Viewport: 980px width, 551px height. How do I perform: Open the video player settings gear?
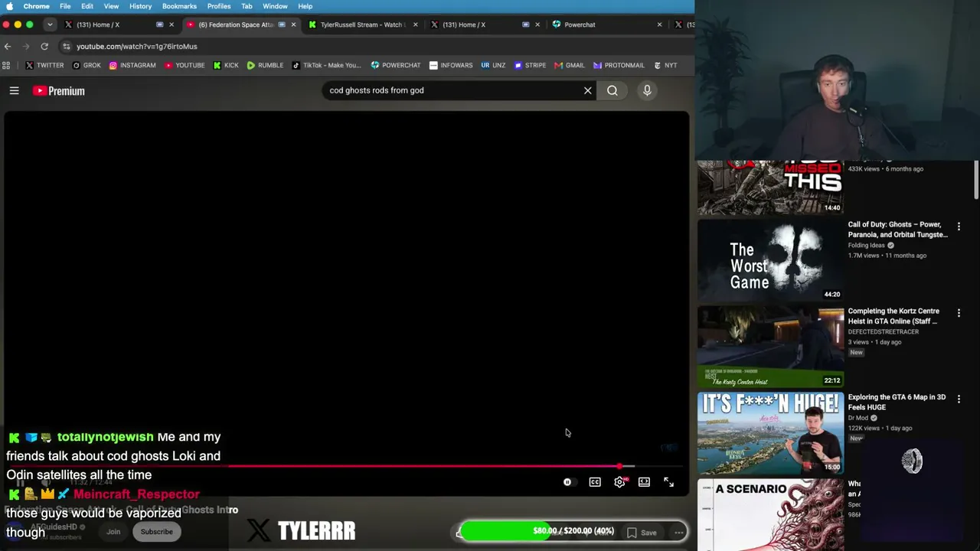tap(620, 482)
